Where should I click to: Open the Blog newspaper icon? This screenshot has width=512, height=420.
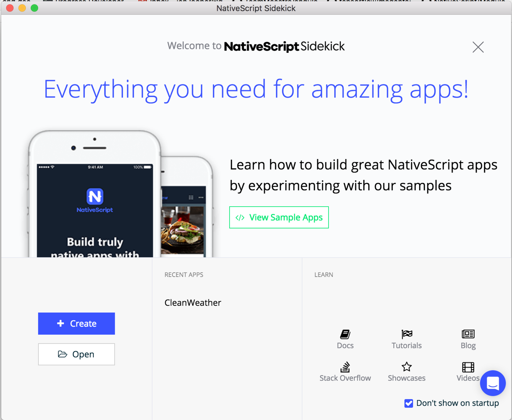click(x=468, y=334)
